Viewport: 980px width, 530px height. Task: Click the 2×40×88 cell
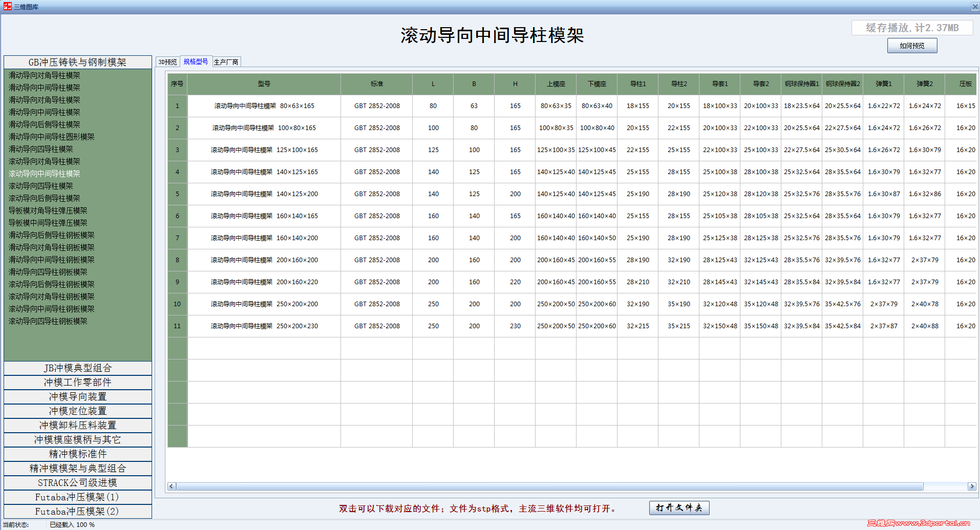[x=925, y=326]
